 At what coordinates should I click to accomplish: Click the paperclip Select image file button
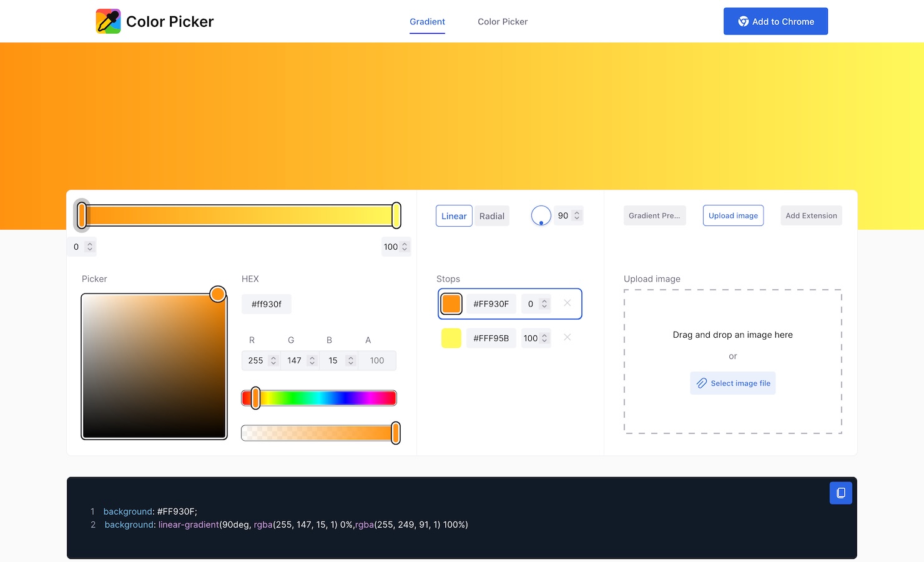[x=733, y=383]
